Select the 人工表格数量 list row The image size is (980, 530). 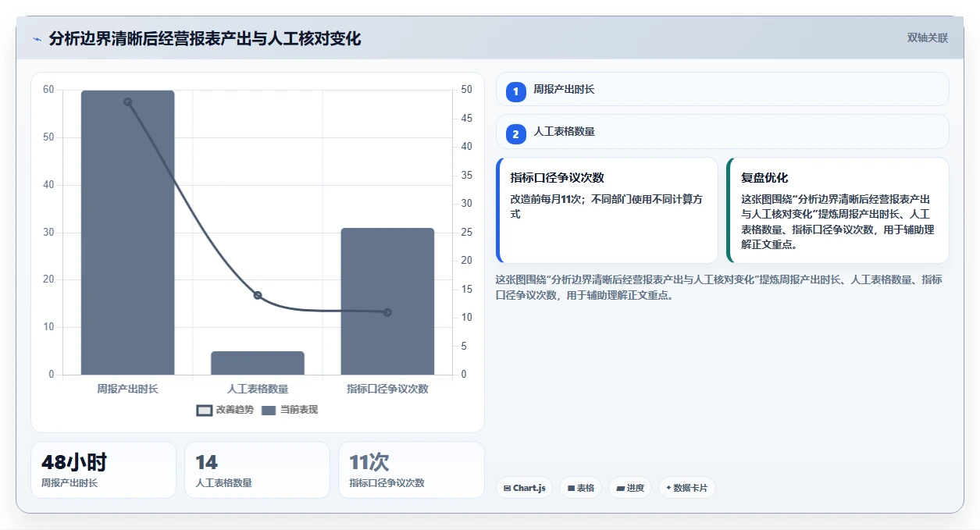tap(722, 131)
